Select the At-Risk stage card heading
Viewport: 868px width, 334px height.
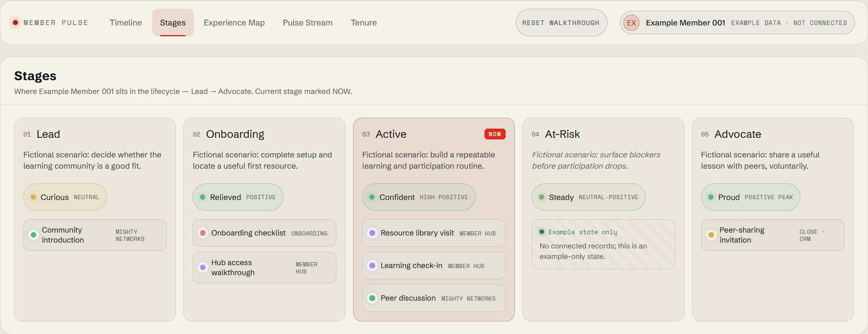(x=562, y=134)
